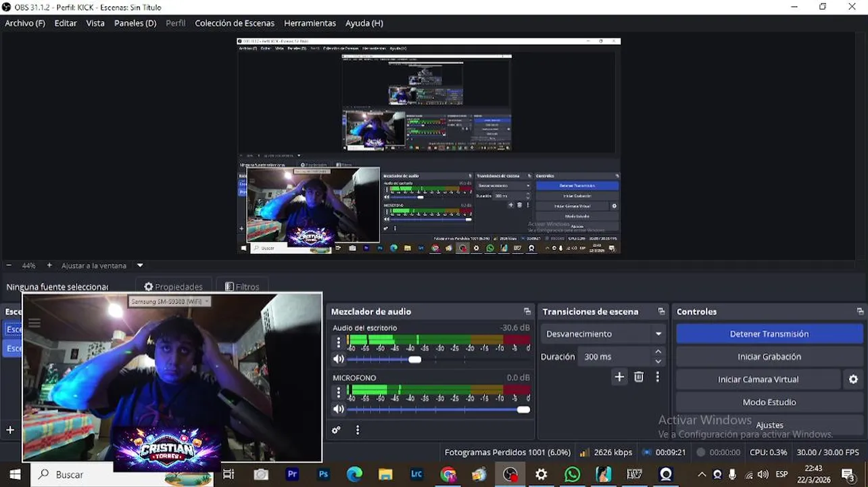This screenshot has height=487, width=868.
Task: Launch Microsoft Edge from taskbar
Action: click(354, 475)
